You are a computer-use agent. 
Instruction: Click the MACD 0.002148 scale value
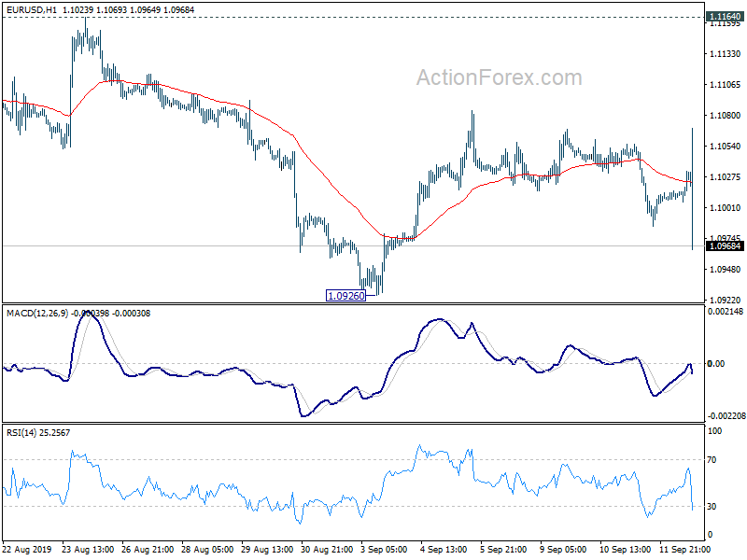click(726, 312)
